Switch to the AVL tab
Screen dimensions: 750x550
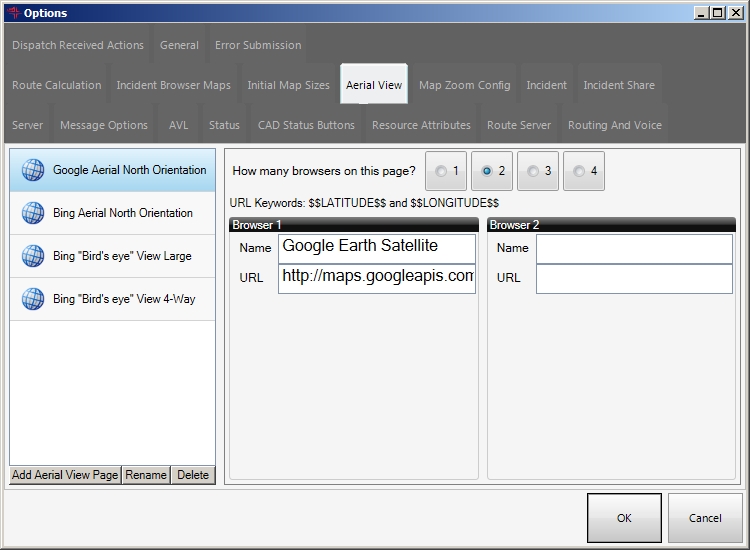[178, 125]
